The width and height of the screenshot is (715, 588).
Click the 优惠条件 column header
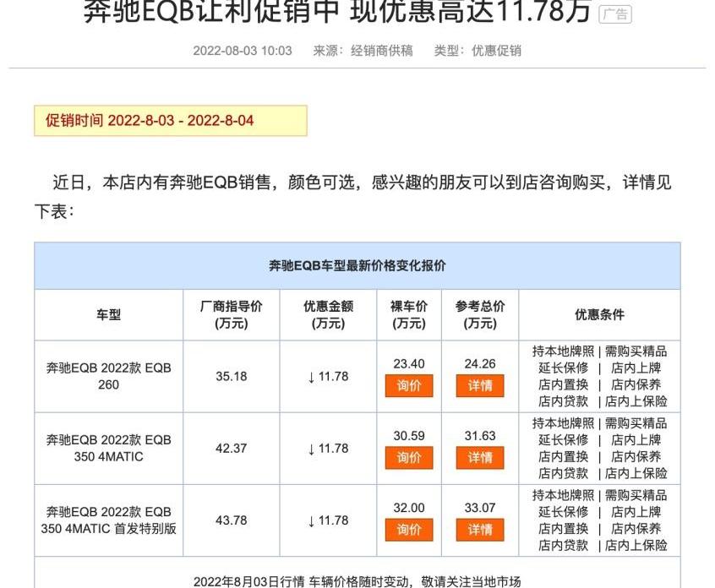599,314
